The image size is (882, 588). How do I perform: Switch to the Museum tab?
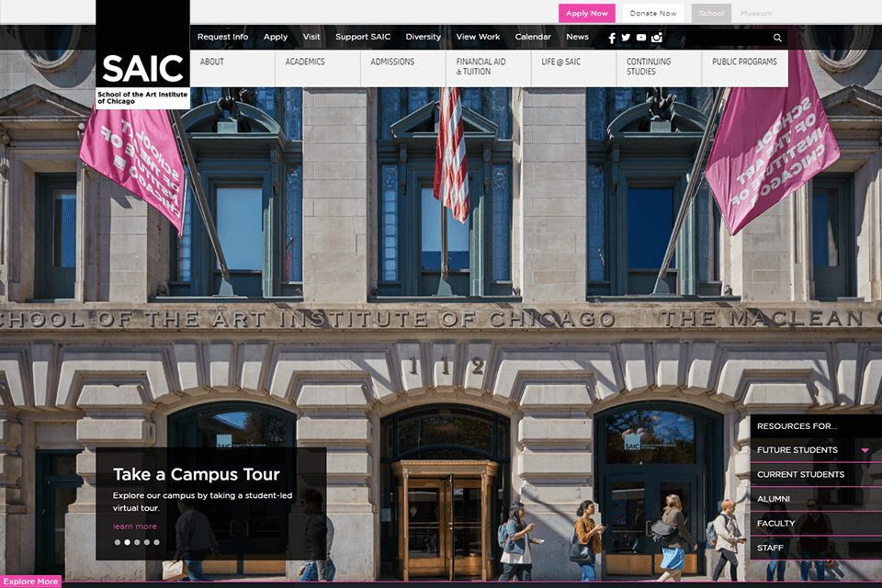756,13
